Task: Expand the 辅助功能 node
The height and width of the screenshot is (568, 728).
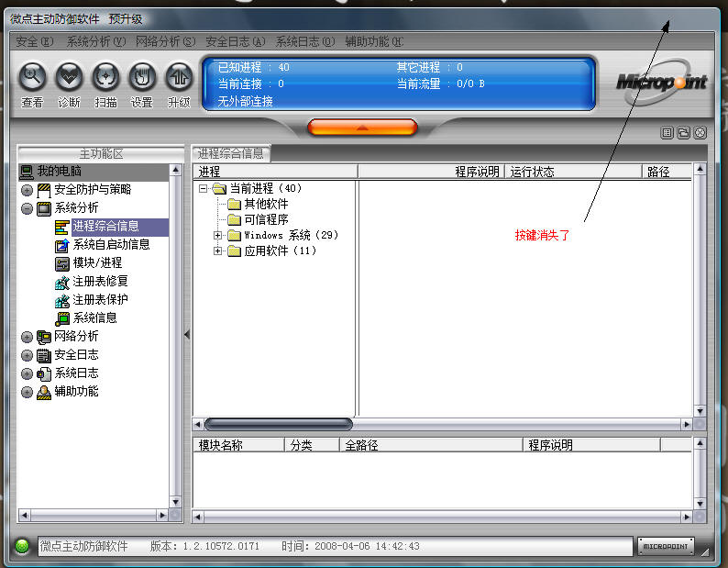Action: tap(27, 393)
